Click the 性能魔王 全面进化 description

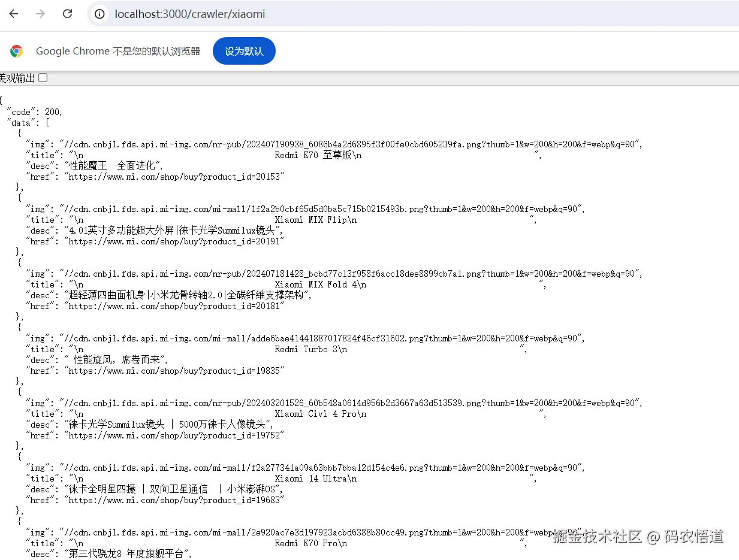click(x=113, y=166)
